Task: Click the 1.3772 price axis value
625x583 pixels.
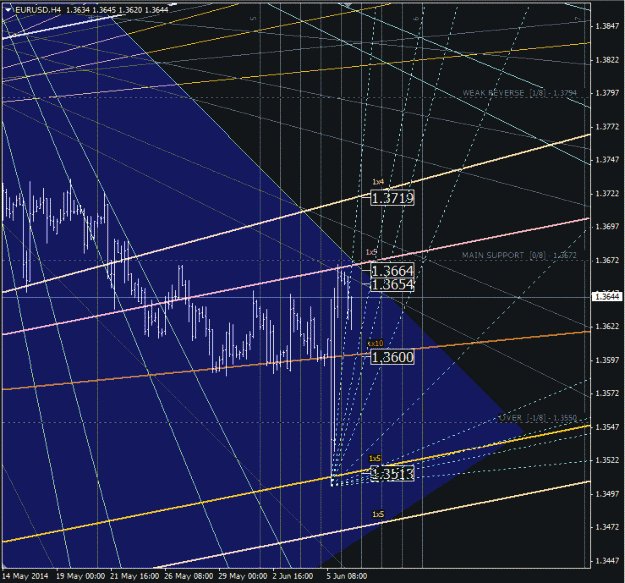Action: coord(607,127)
